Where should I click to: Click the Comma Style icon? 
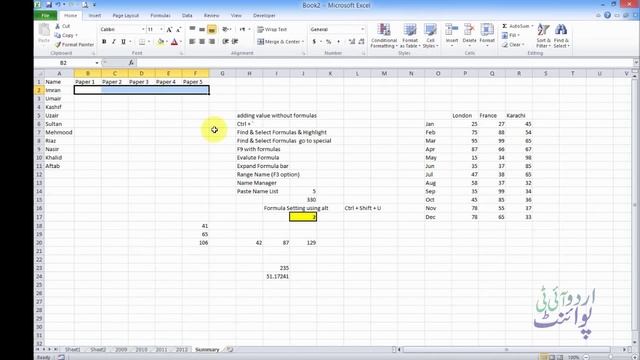pos(338,42)
